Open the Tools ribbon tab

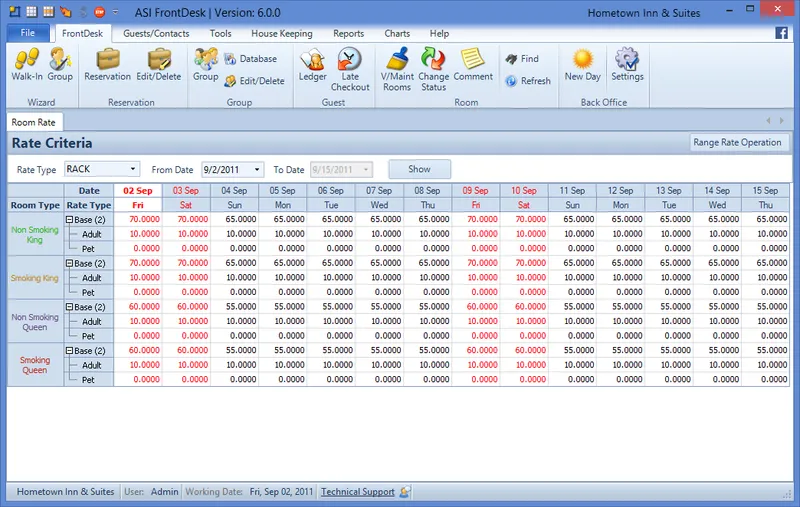[220, 34]
